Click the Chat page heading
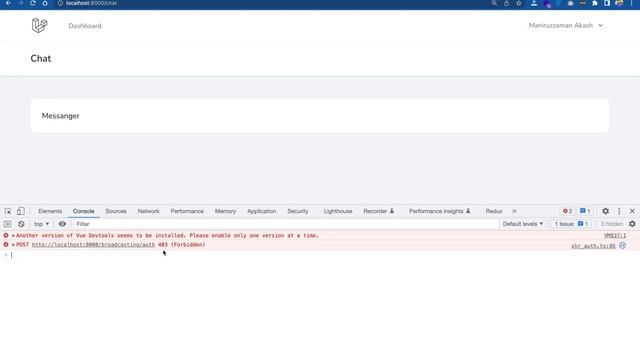The image size is (640, 360). 41,58
